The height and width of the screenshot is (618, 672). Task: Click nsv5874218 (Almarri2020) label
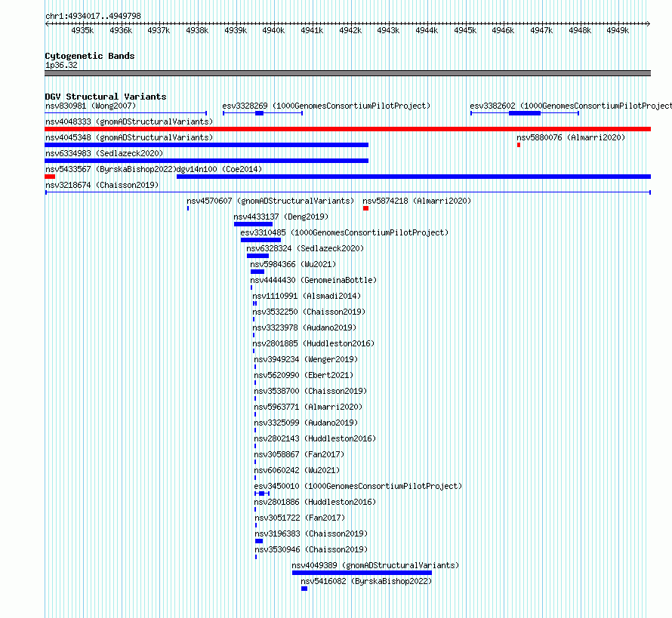[417, 201]
